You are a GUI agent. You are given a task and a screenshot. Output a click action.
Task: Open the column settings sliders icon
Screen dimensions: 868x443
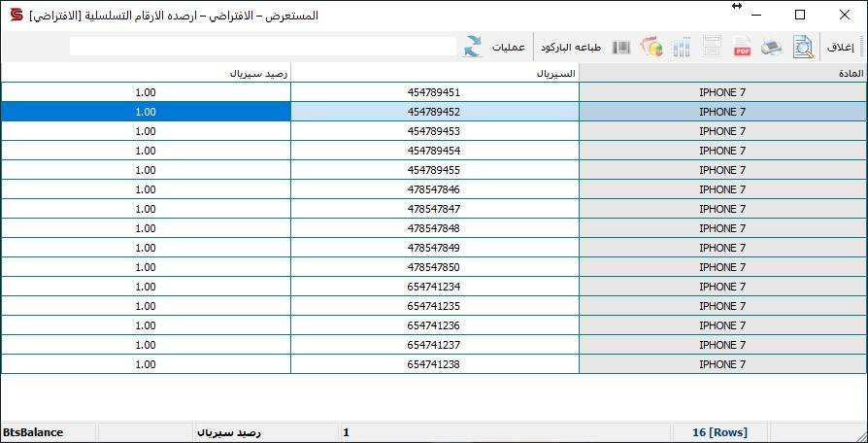coord(682,48)
